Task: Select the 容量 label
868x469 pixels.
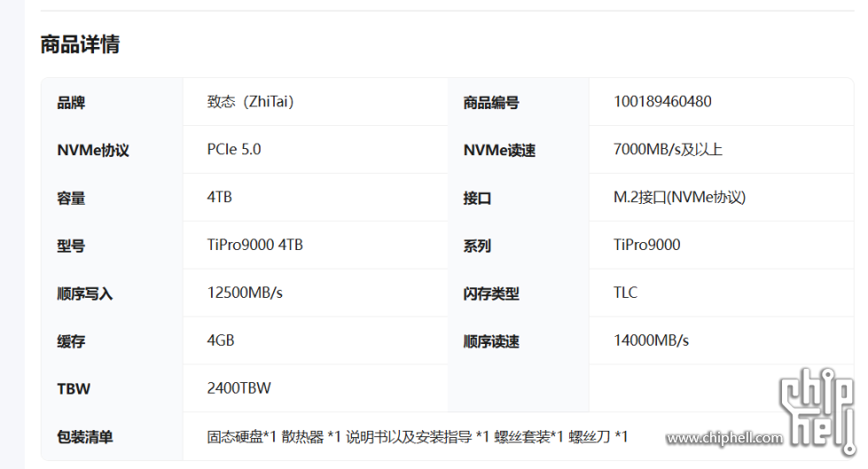Action: tap(71, 199)
